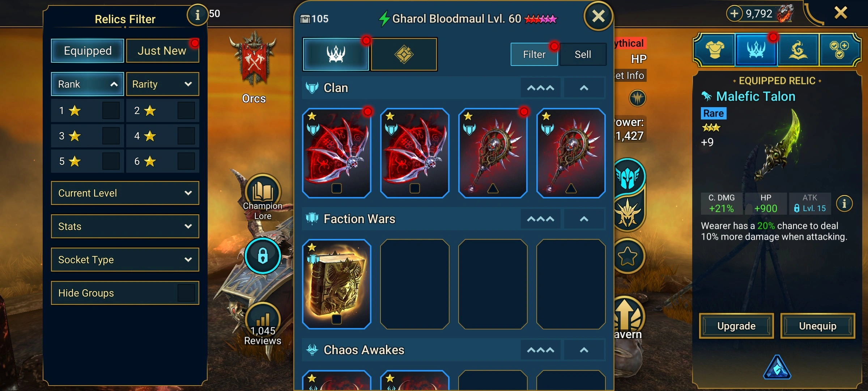Open the 1,045 Reviews icon

[x=263, y=320]
